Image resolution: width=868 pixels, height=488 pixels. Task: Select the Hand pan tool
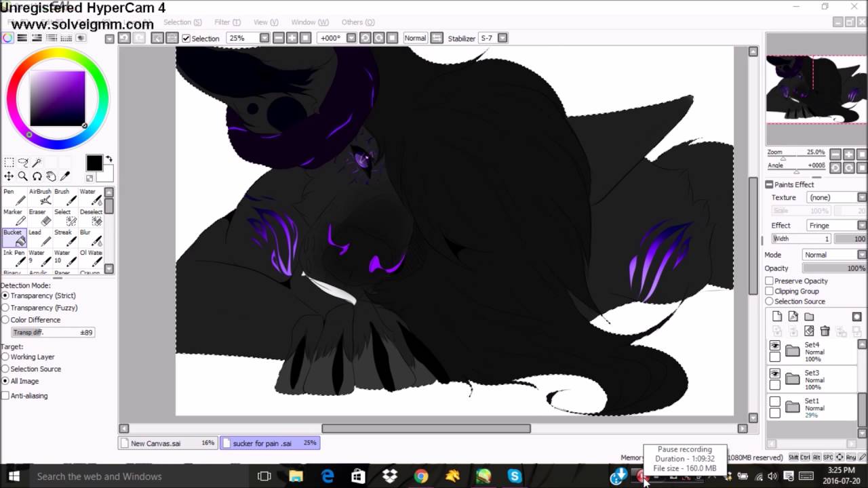51,176
